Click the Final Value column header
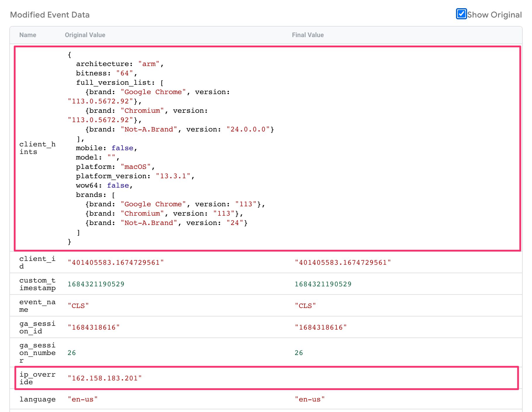 point(308,35)
